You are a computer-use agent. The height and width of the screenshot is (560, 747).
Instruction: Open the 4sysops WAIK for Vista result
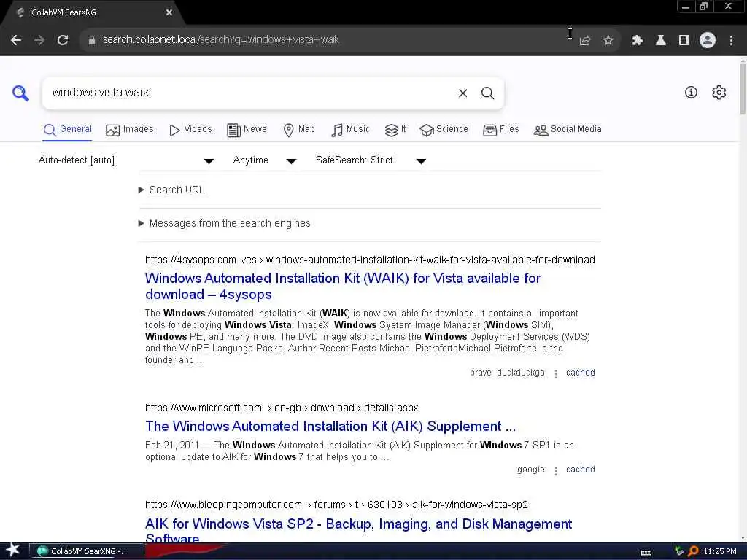click(x=343, y=286)
